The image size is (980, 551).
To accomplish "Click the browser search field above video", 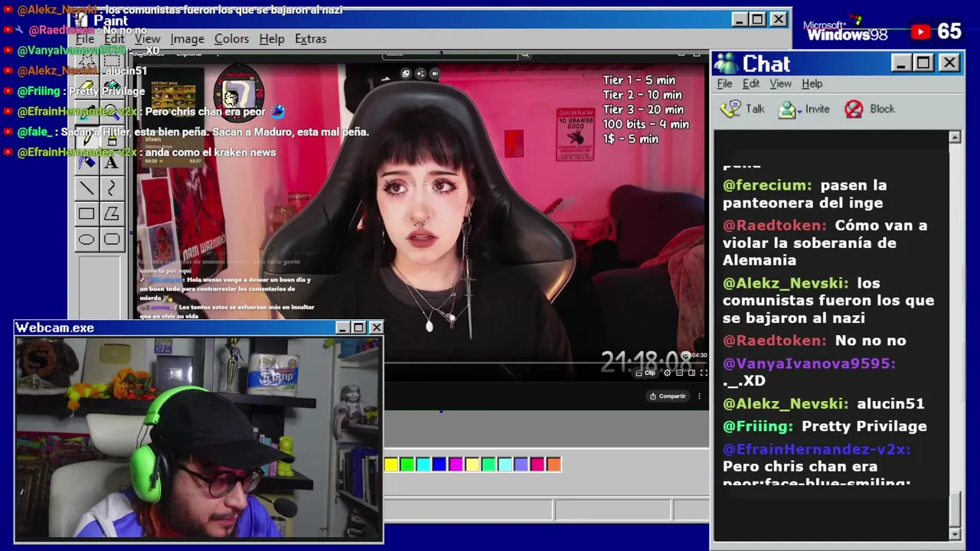I will click(450, 54).
